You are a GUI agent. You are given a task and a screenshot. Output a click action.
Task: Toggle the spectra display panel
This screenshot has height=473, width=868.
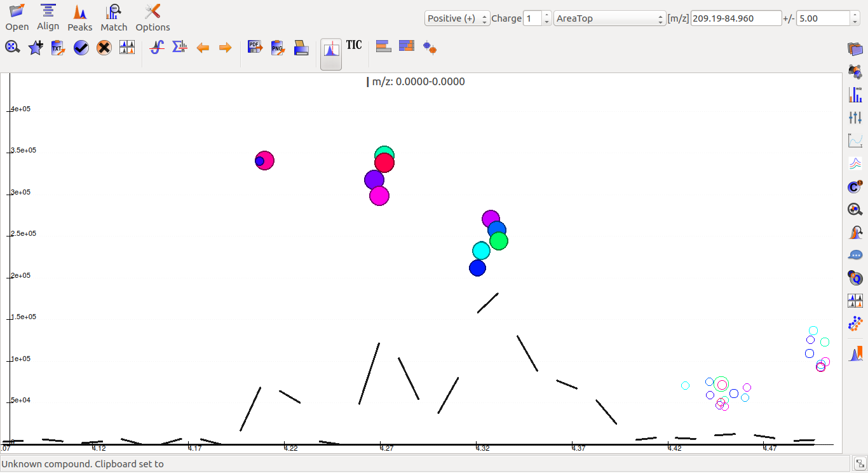330,53
